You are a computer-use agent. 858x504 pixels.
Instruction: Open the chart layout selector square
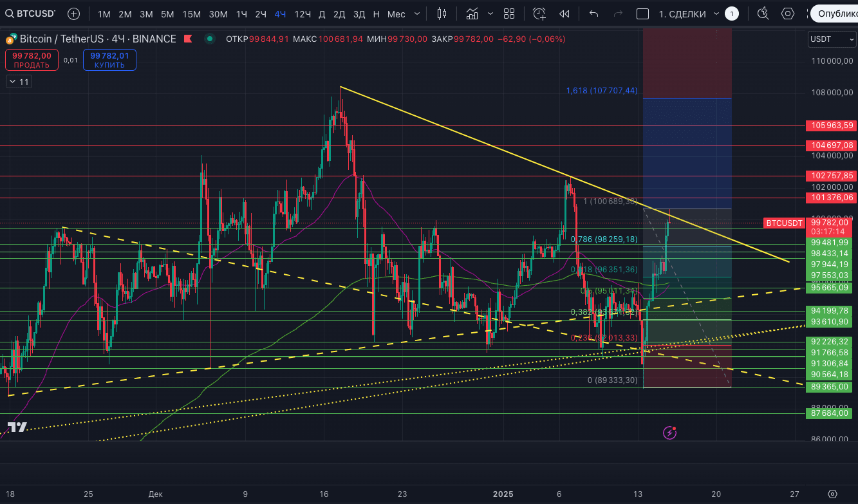[x=642, y=14]
